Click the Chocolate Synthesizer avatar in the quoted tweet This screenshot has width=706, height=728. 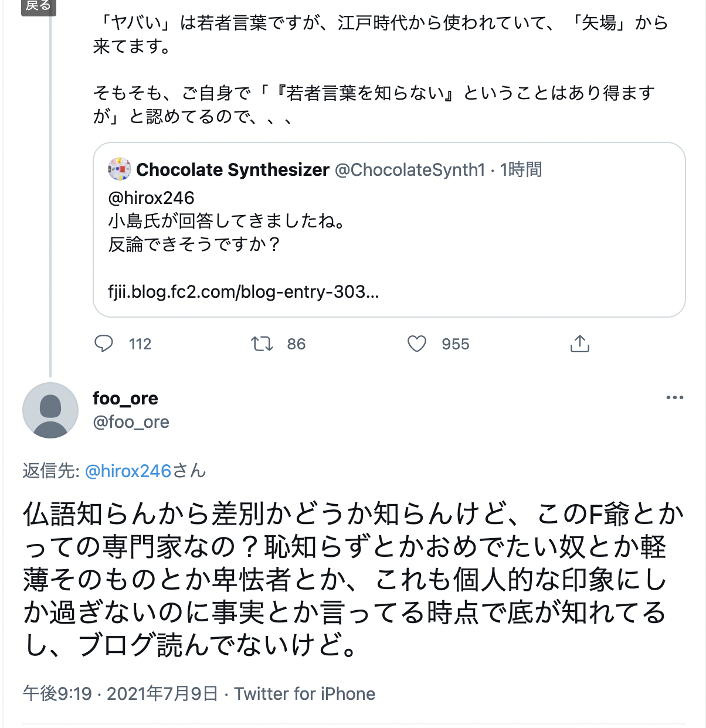tap(120, 169)
